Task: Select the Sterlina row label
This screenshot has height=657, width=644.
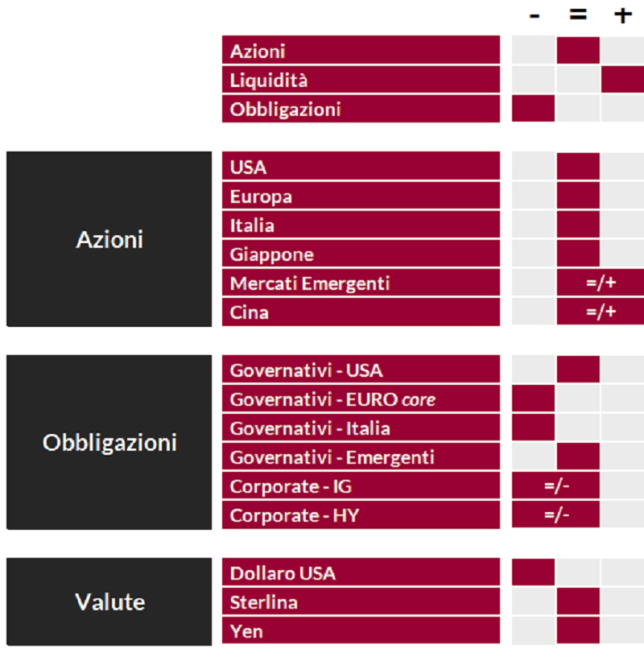Action: 361,602
